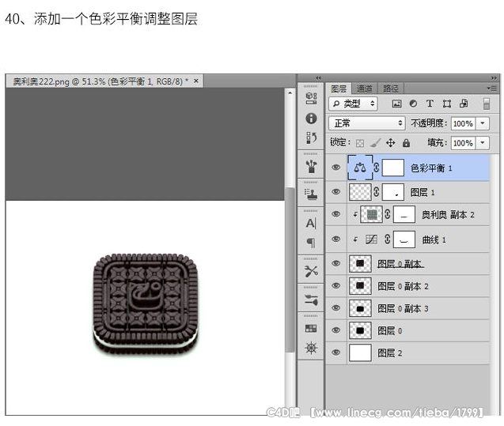504x426 pixels.
Task: Hide the 图层 0 副本 2 layer
Action: (x=336, y=285)
